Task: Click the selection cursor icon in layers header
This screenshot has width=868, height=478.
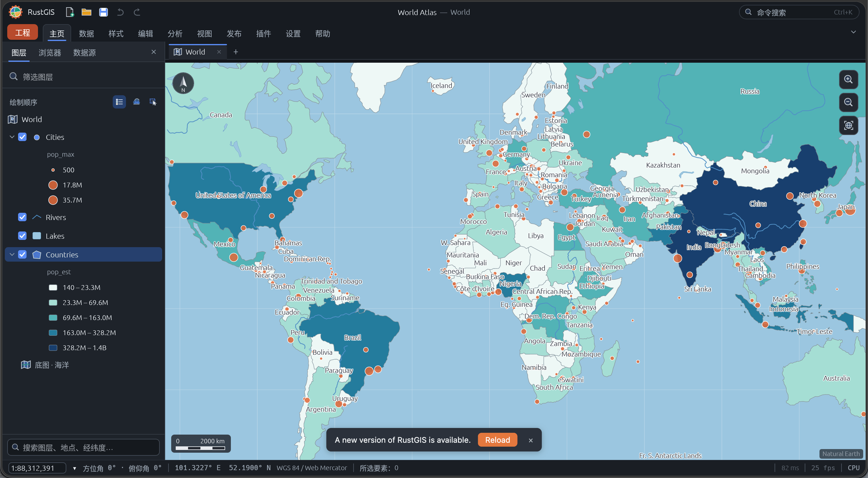Action: pyautogui.click(x=153, y=102)
